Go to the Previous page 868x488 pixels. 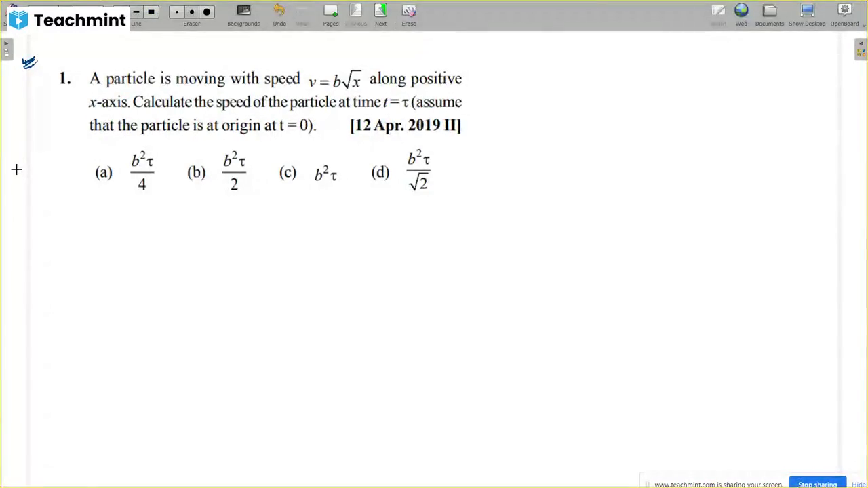point(356,15)
